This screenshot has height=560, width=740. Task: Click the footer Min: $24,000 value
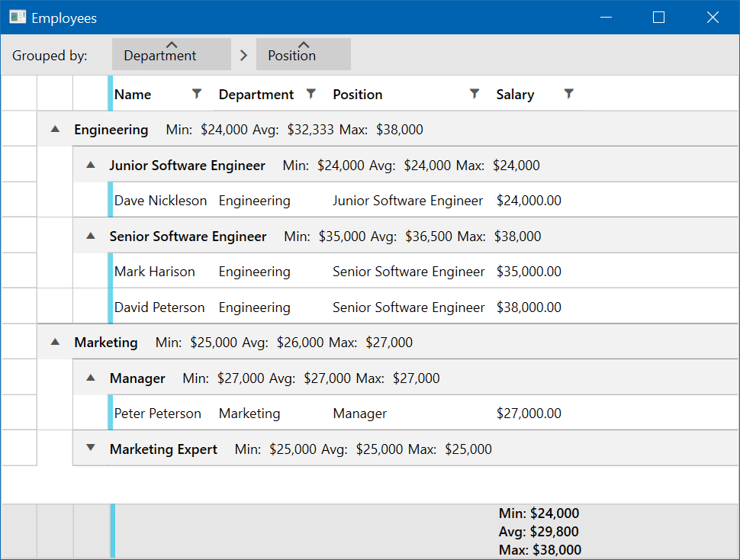click(x=539, y=513)
